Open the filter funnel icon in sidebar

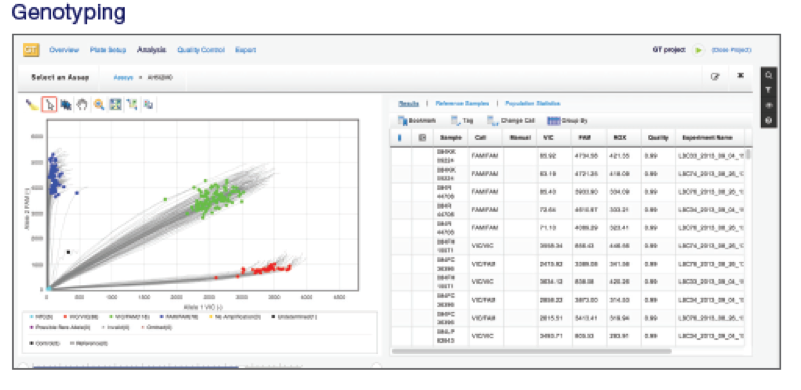[x=769, y=90]
